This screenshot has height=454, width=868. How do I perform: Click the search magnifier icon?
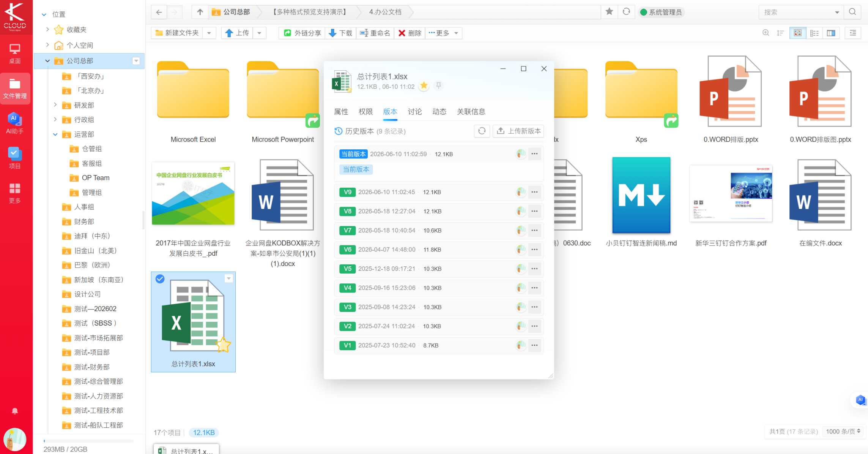pos(852,12)
